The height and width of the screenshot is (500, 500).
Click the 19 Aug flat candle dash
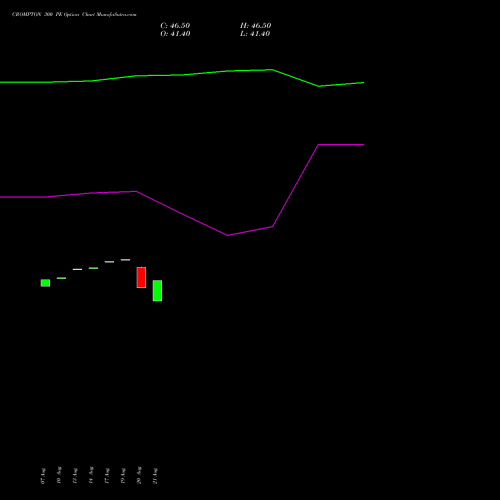125,260
